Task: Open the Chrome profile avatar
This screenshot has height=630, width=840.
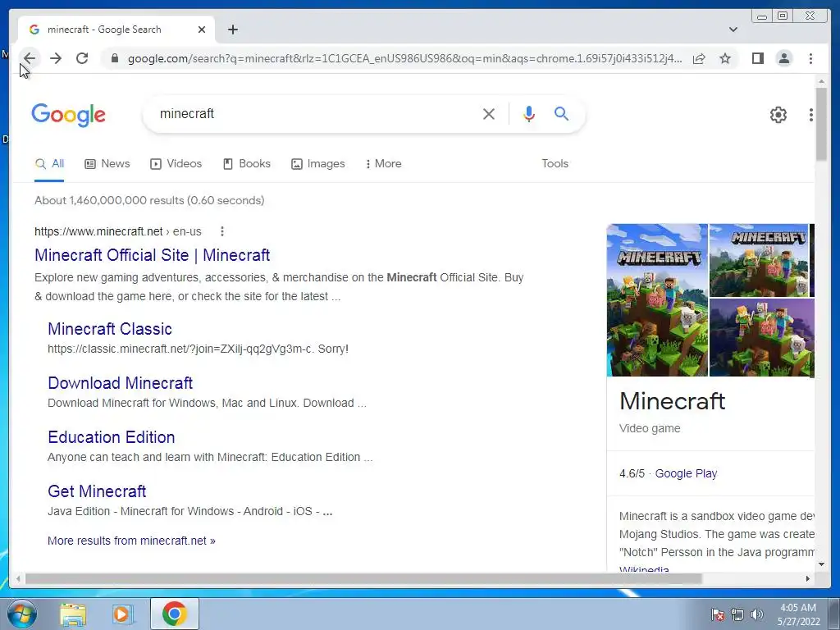Action: [x=783, y=58]
